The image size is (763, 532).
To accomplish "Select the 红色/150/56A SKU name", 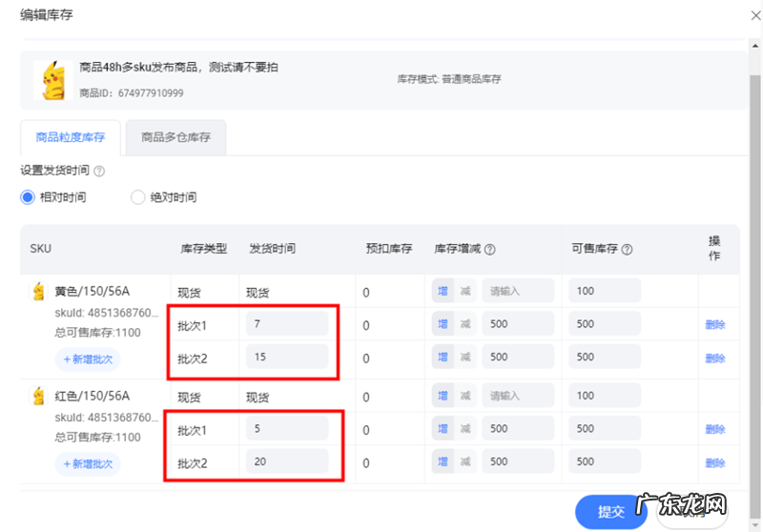I will 92,396.
